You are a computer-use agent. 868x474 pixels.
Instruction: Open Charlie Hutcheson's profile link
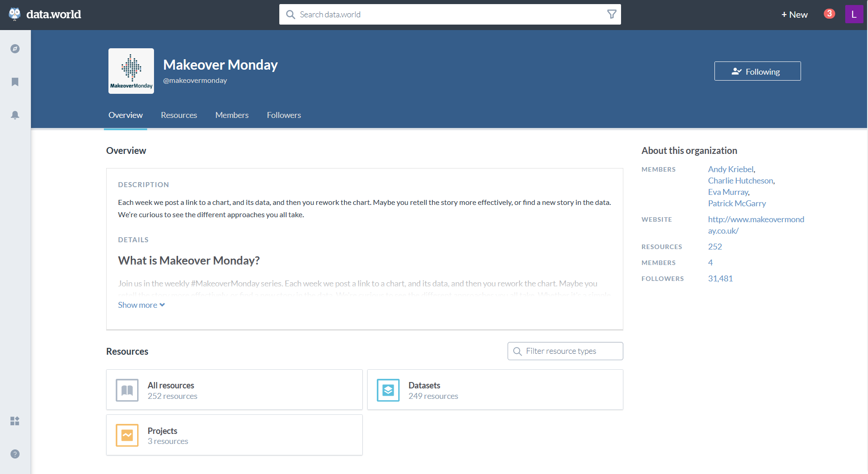tap(741, 181)
